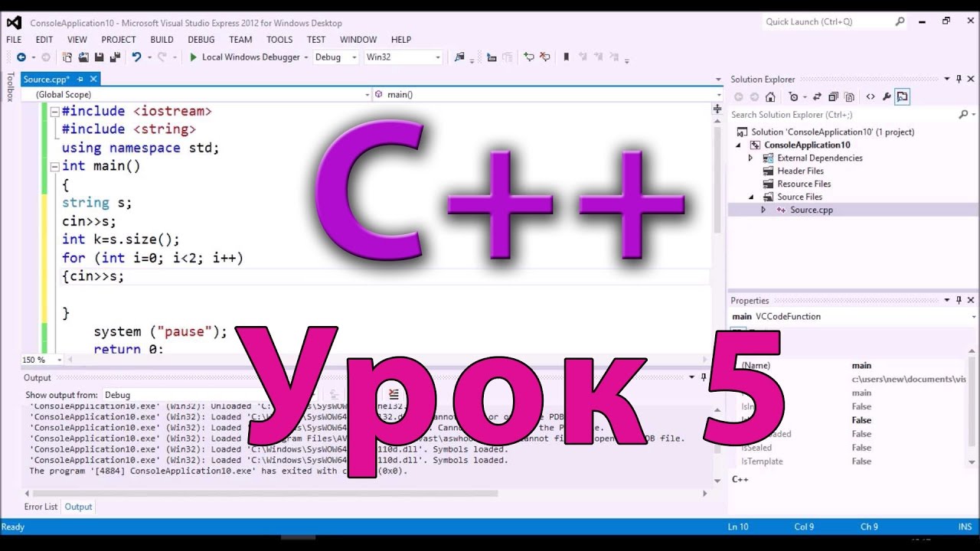The width and height of the screenshot is (980, 551).
Task: Click the Show All Files icon
Action: [x=850, y=96]
